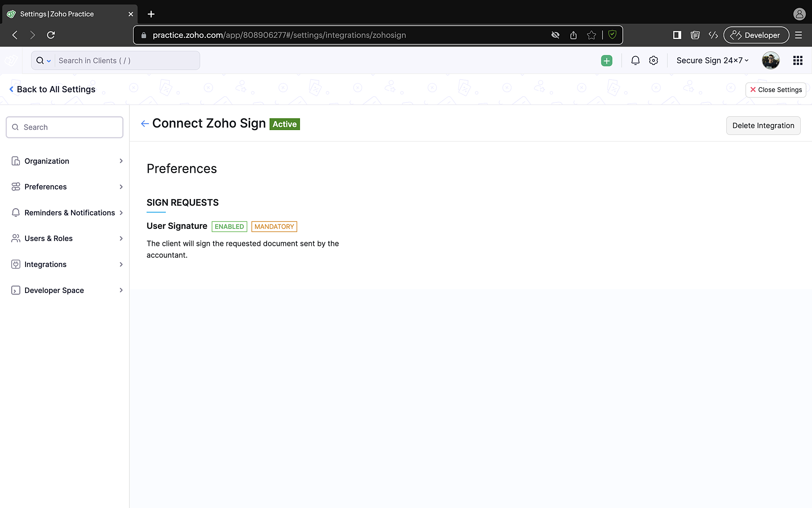Image resolution: width=812 pixels, height=508 pixels.
Task: Open the Secure Sign 24×7 organization dropdown
Action: click(712, 61)
